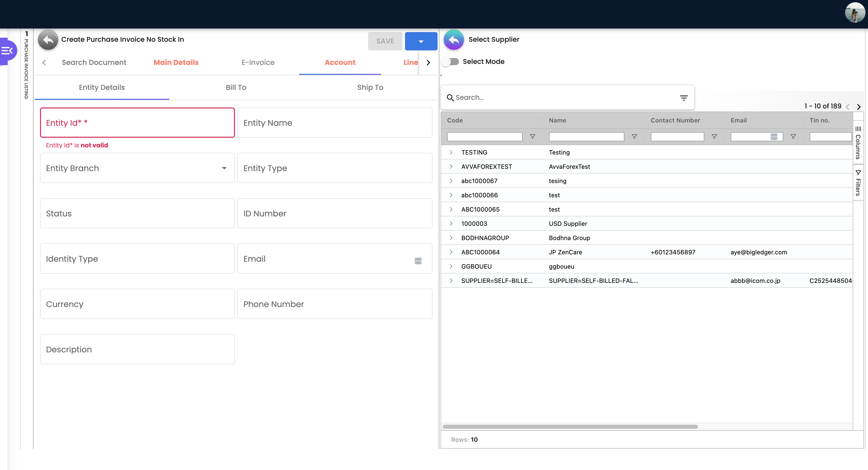Switch to the E-Invoice tab

[x=258, y=62]
